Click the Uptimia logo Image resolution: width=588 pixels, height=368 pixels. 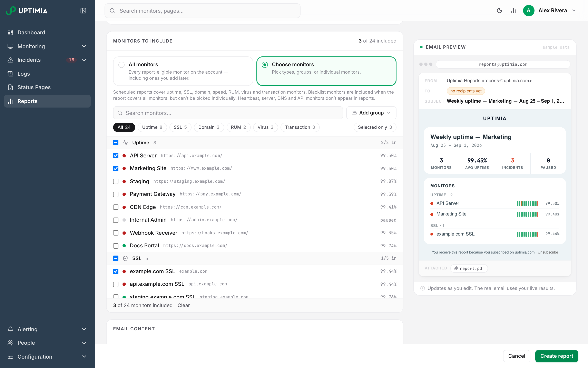click(x=27, y=11)
